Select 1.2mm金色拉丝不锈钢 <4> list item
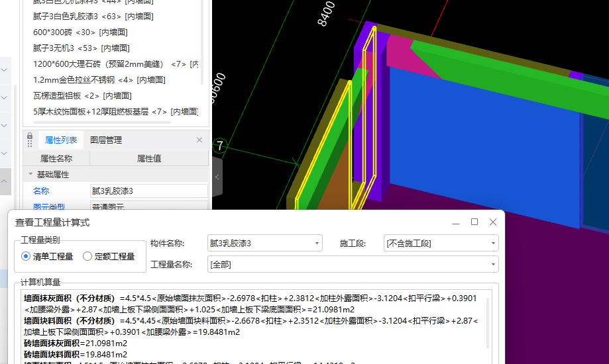The image size is (609, 364). pos(99,80)
